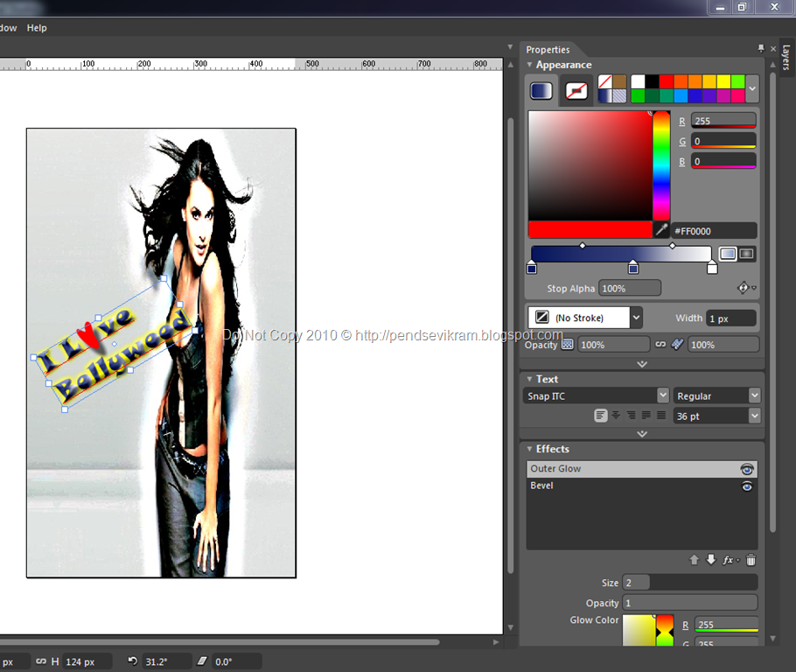Image resolution: width=796 pixels, height=672 pixels.
Task: Open the Help menu
Action: click(x=37, y=28)
